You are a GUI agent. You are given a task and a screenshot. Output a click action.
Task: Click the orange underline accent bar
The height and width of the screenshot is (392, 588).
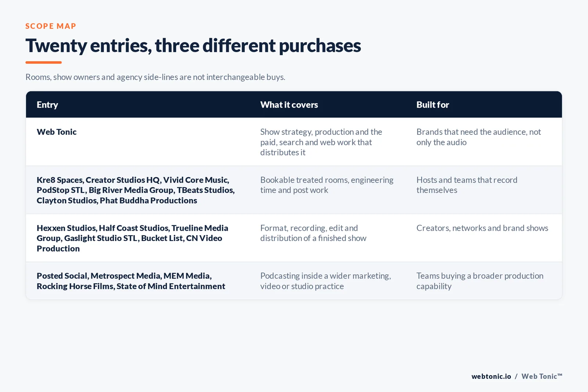coord(43,62)
